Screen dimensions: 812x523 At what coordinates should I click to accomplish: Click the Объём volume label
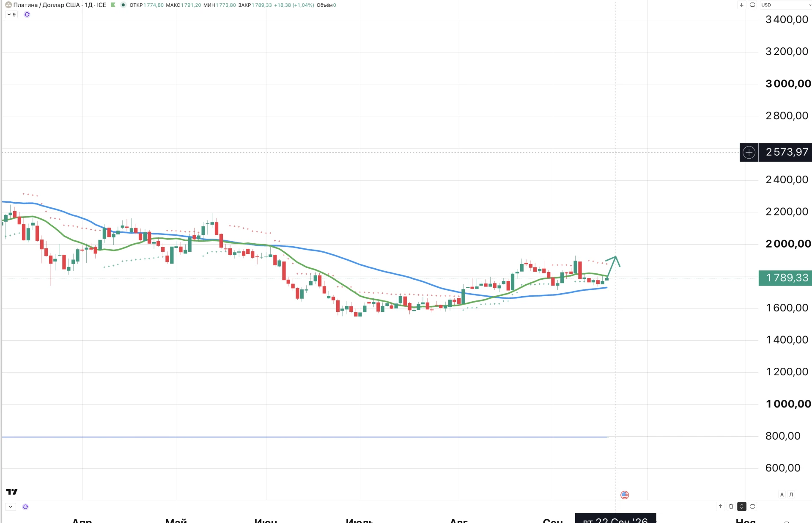(x=324, y=5)
